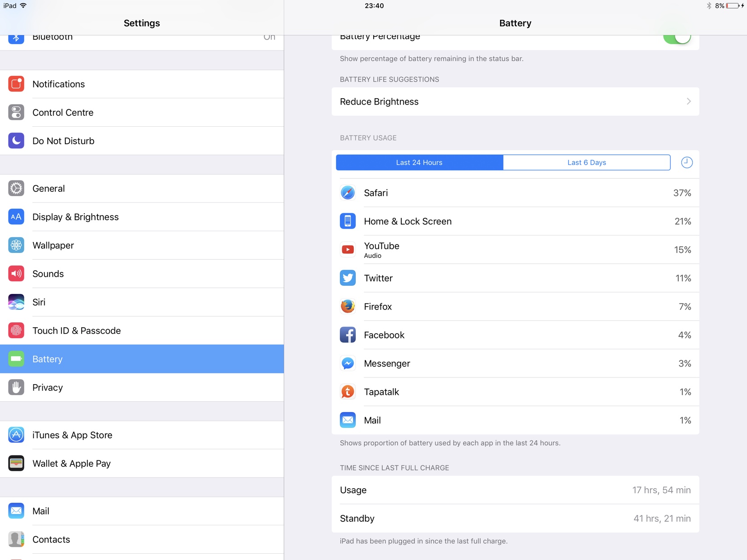Tap the Standby time row
The image size is (747, 560).
click(x=515, y=519)
